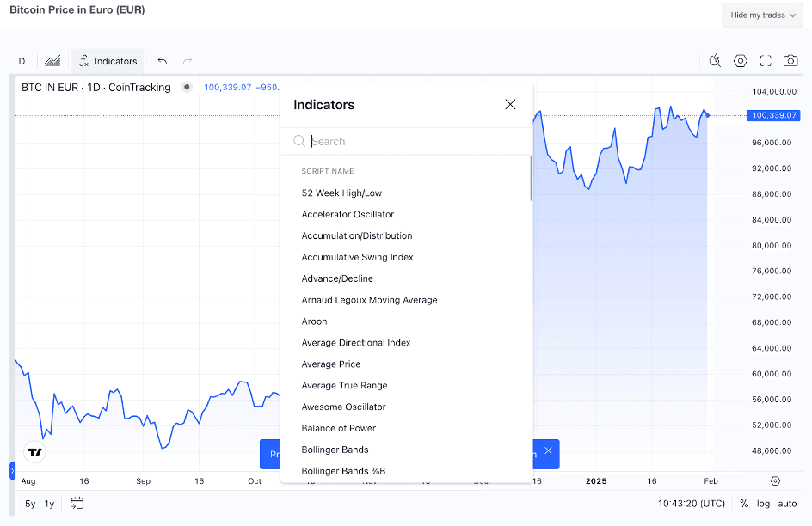812x526 pixels.
Task: Select Bollinger Bands indicator
Action: (335, 450)
